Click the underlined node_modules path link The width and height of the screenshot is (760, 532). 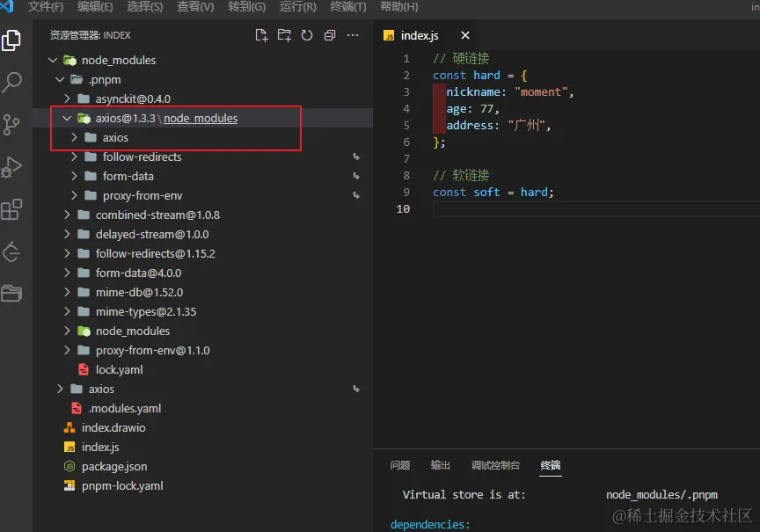[x=201, y=118]
